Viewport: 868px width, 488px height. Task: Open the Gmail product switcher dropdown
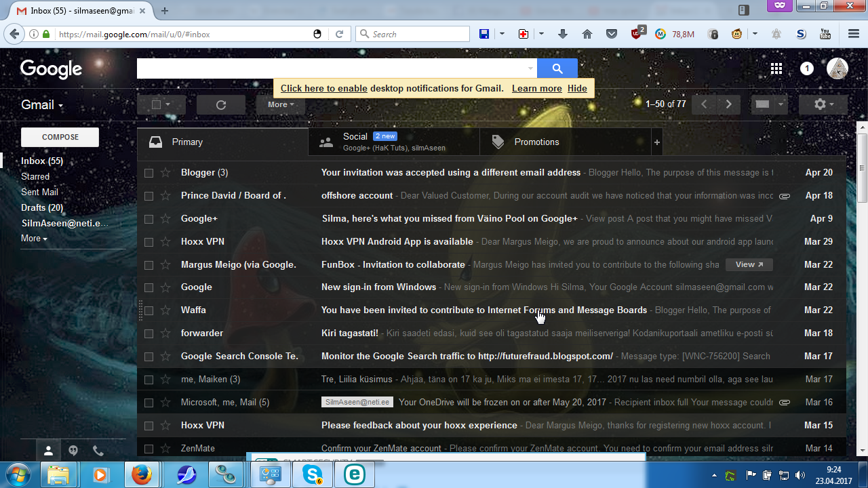[x=42, y=105]
